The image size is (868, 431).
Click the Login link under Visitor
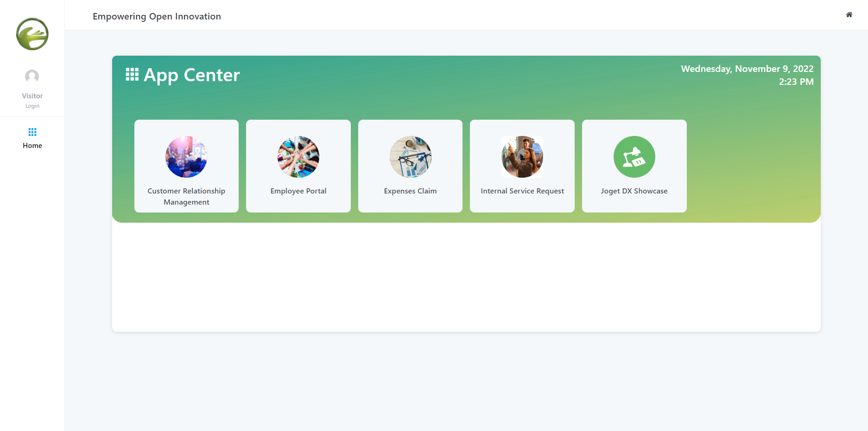pos(32,106)
